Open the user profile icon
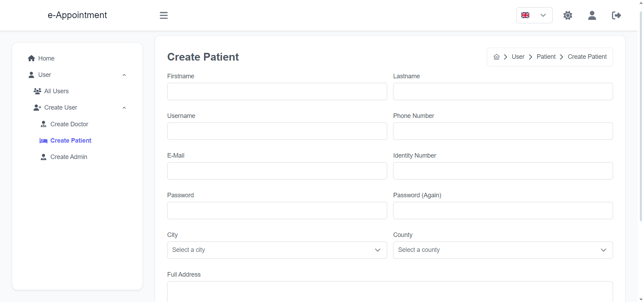The image size is (644, 302). click(592, 15)
